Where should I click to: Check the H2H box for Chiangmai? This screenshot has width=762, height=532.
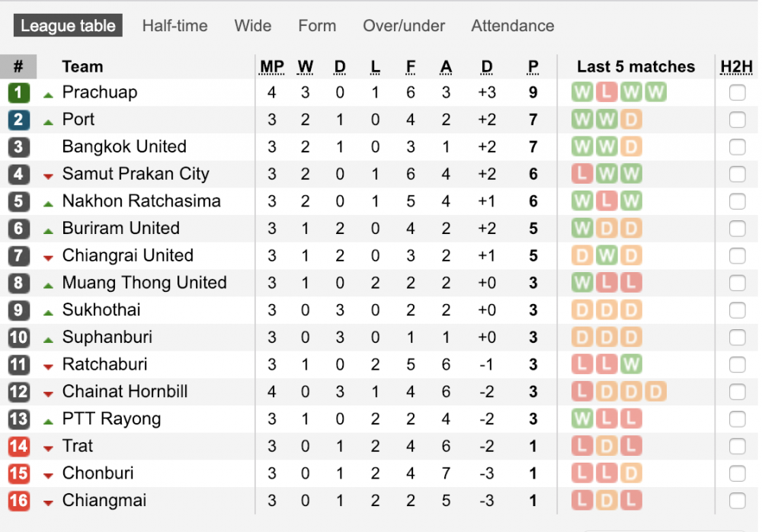[737, 501]
